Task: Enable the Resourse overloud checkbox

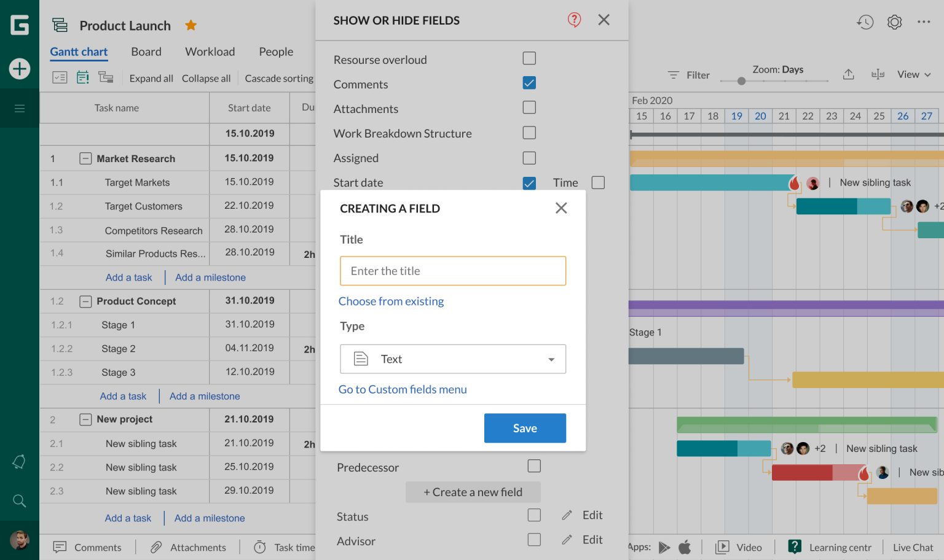Action: (529, 58)
